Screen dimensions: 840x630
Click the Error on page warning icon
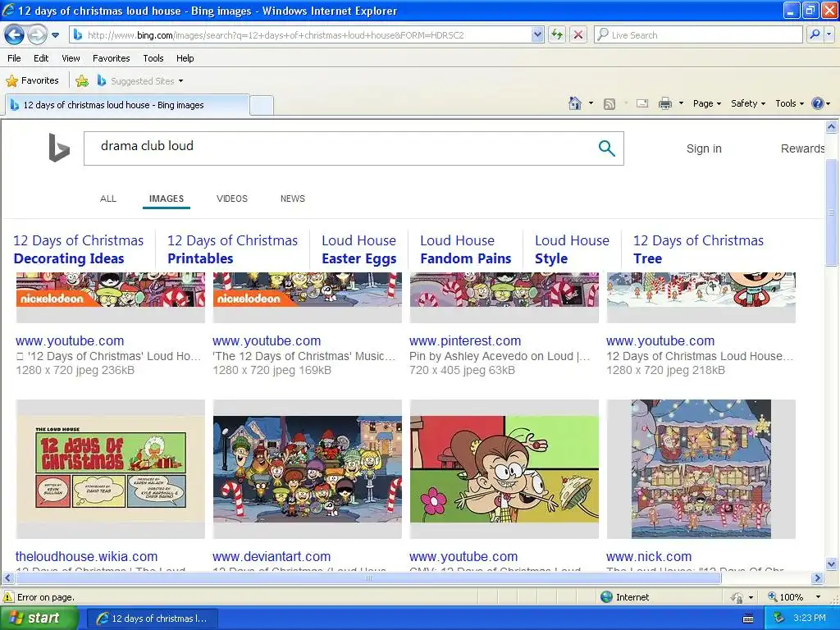tap(8, 597)
